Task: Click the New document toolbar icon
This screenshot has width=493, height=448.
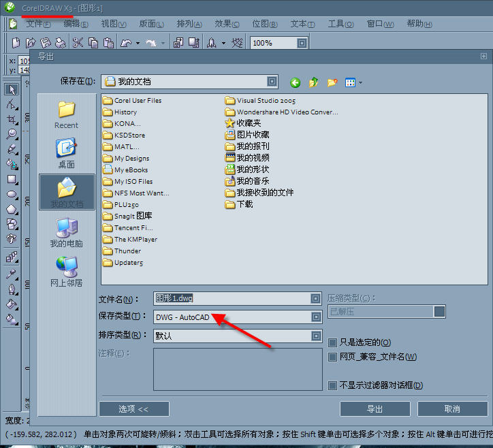Action: (16, 43)
